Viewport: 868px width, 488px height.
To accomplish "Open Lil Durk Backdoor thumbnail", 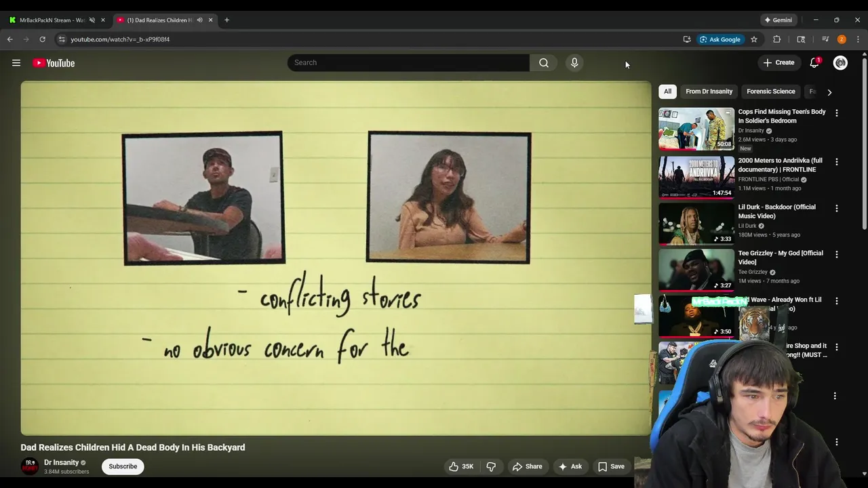I will click(696, 224).
